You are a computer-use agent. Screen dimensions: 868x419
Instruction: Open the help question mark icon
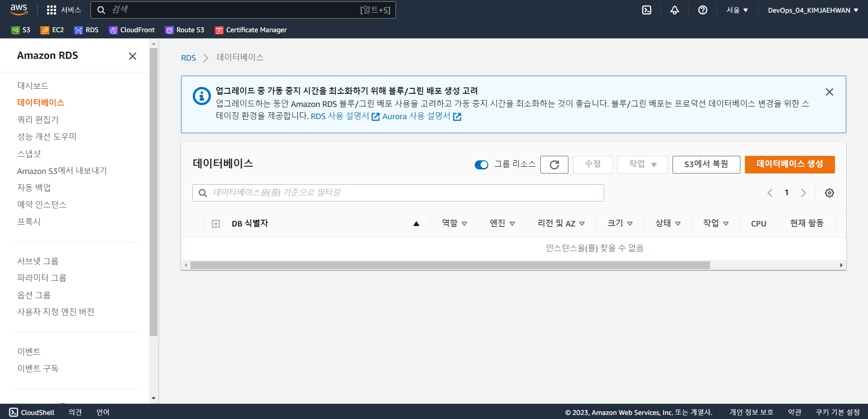click(703, 10)
